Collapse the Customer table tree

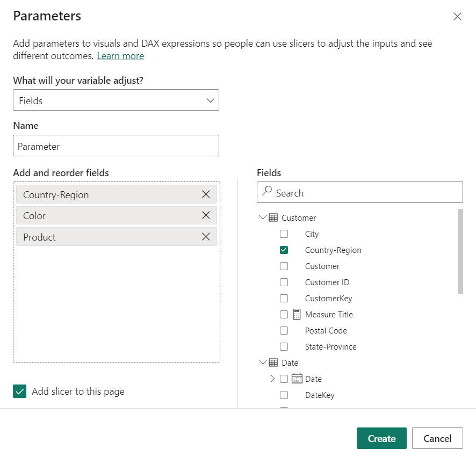(x=263, y=217)
